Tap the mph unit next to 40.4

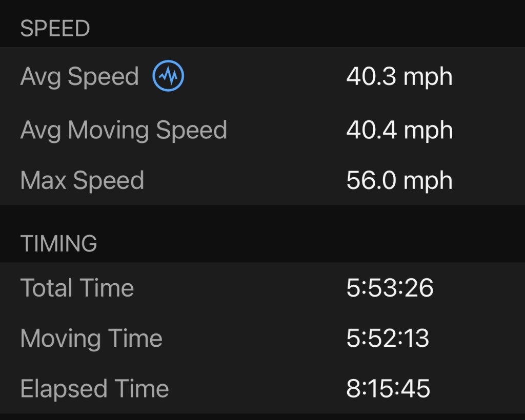pos(428,131)
